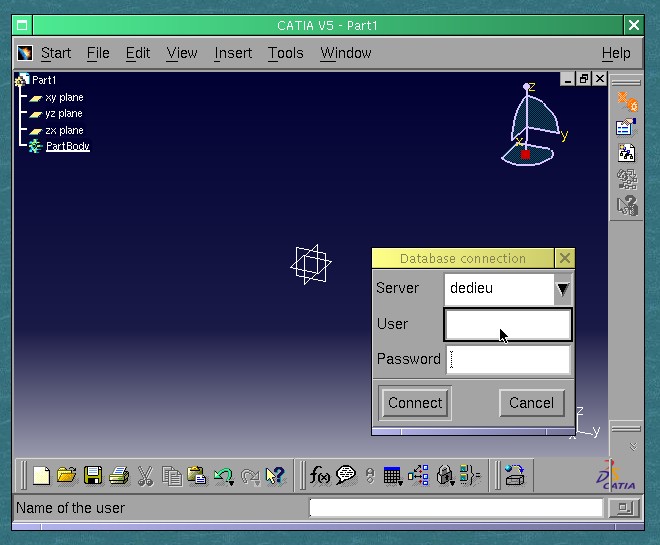Expand the right toolbar double chevron
660x545 pixels.
(633, 447)
